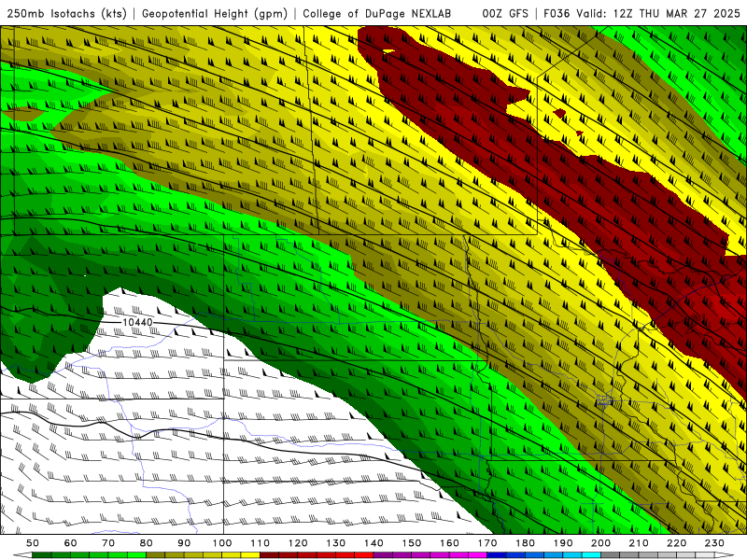The width and height of the screenshot is (747, 560).
Task: Click the 230 label on the colorbar
Action: pos(714,543)
